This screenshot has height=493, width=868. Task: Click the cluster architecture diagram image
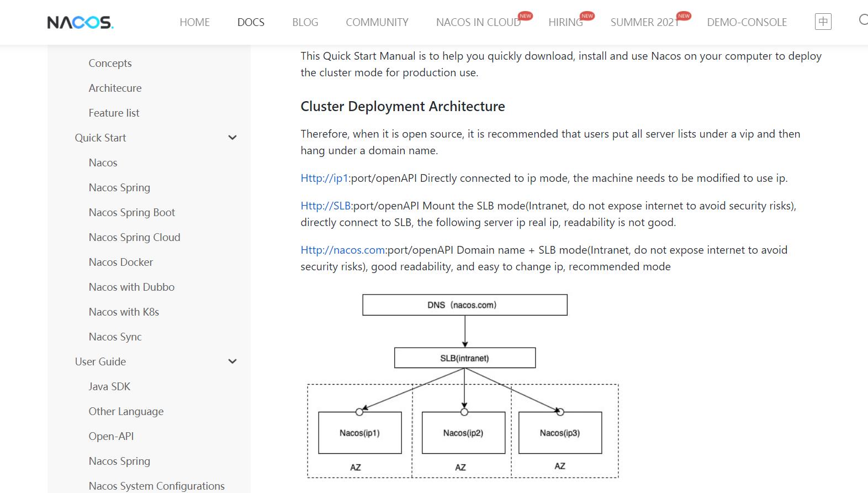point(463,386)
